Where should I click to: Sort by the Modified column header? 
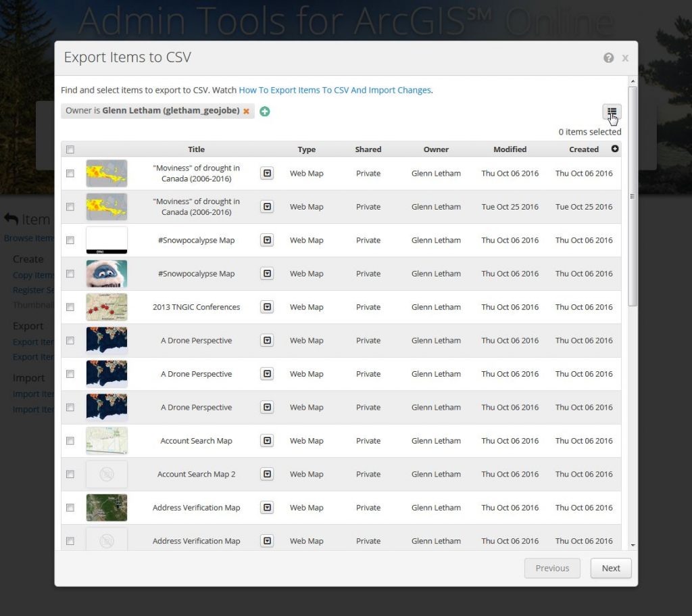(510, 149)
